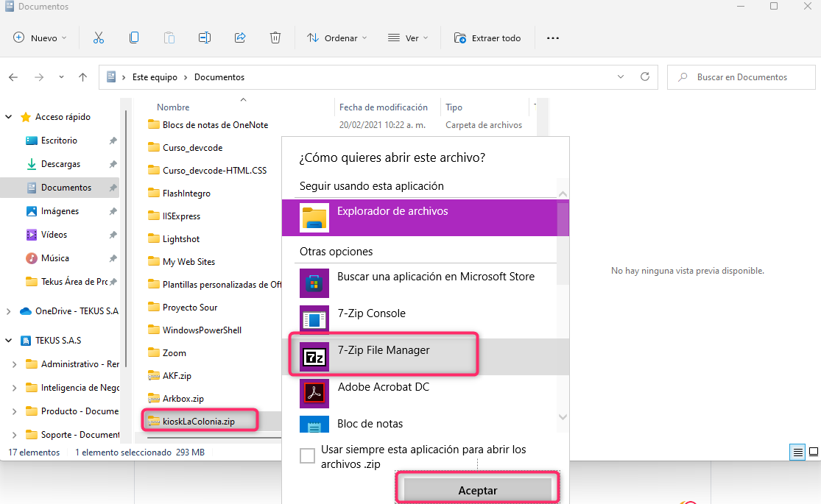Click the Buscar en Documentos search field
821x504 pixels.
pos(742,77)
